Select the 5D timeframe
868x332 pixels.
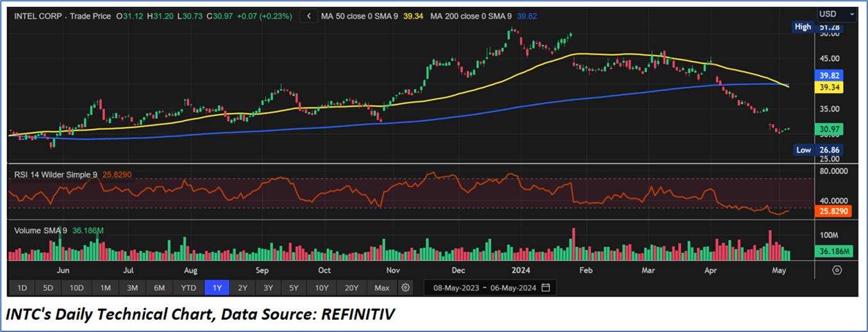[48, 288]
